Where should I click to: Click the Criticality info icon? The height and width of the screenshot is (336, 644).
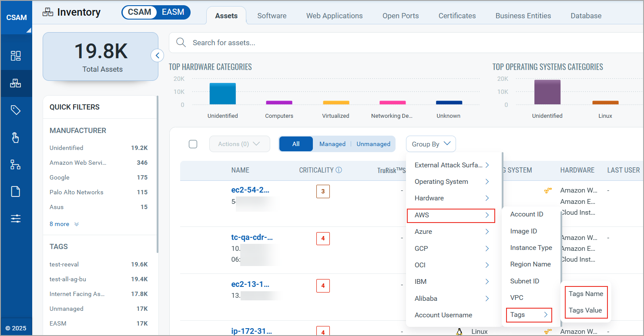[x=339, y=170]
